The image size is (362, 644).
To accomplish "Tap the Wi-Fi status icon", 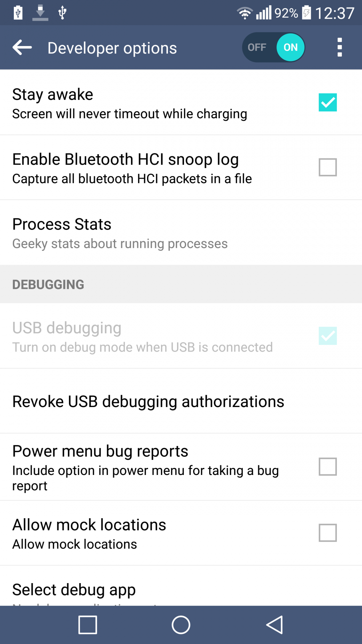I will [x=245, y=13].
